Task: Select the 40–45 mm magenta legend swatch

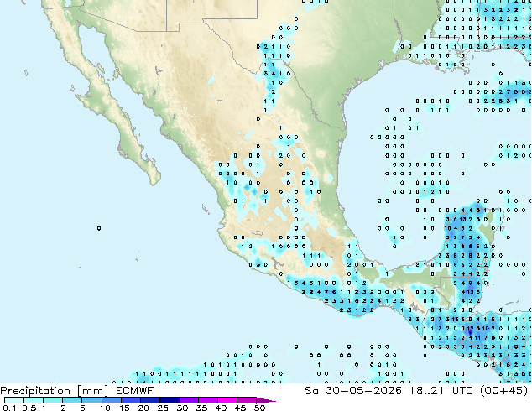Action: click(227, 400)
